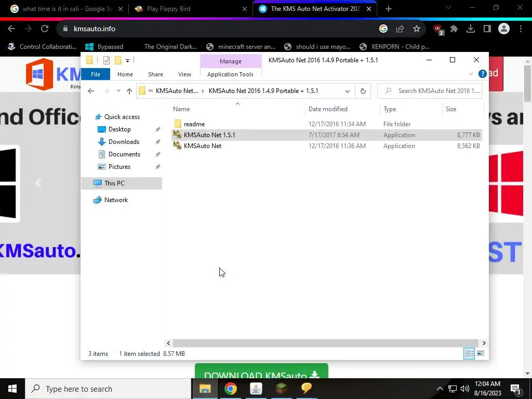Open the Bypassed bookmark
Image resolution: width=532 pixels, height=399 pixels.
104,47
